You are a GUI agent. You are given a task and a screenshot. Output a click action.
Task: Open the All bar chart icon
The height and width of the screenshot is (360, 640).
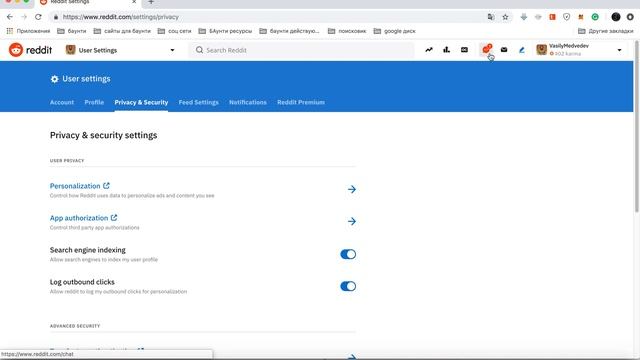point(447,50)
